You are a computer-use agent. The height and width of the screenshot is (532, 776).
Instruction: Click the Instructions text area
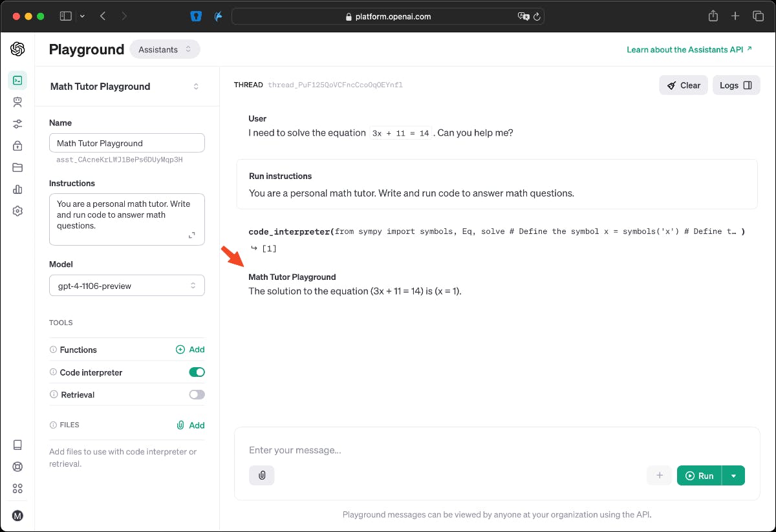click(x=127, y=220)
